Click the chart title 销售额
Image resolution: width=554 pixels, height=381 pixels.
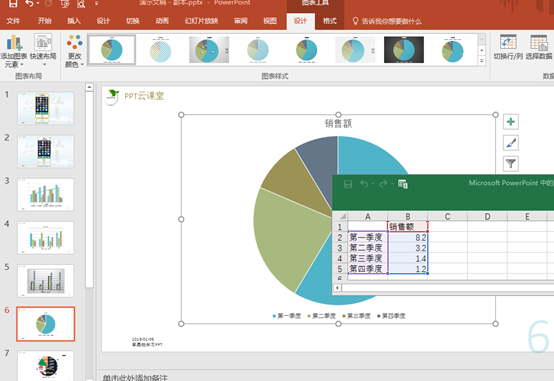coord(338,123)
